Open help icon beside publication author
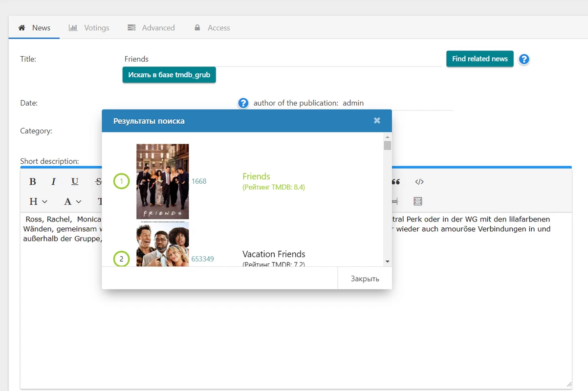588x391 pixels. tap(243, 103)
